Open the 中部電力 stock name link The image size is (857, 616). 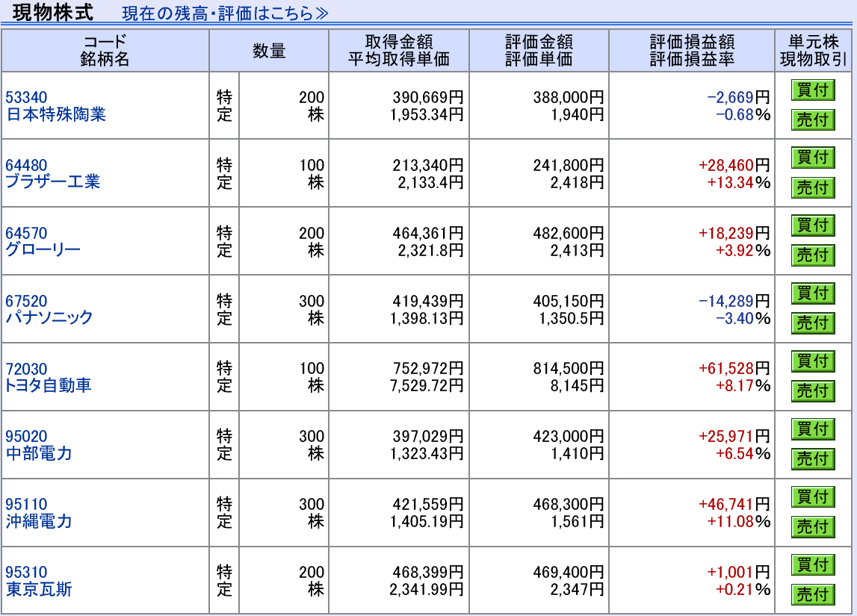[x=39, y=453]
